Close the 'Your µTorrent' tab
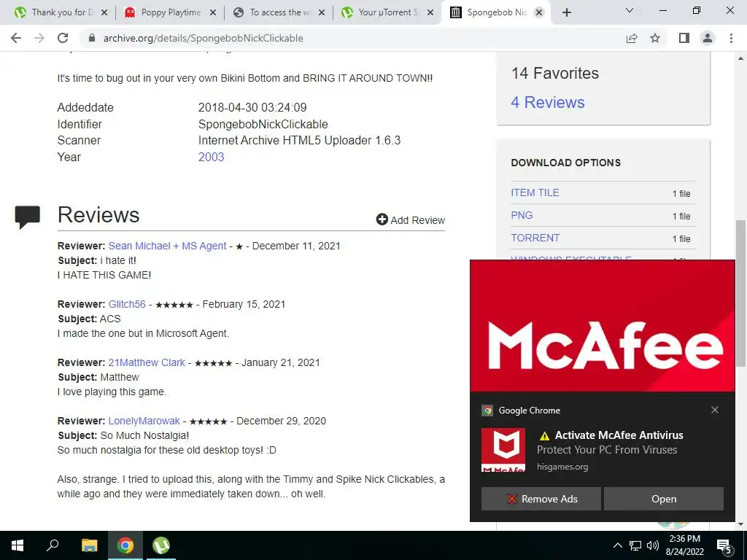747x560 pixels. pos(430,12)
